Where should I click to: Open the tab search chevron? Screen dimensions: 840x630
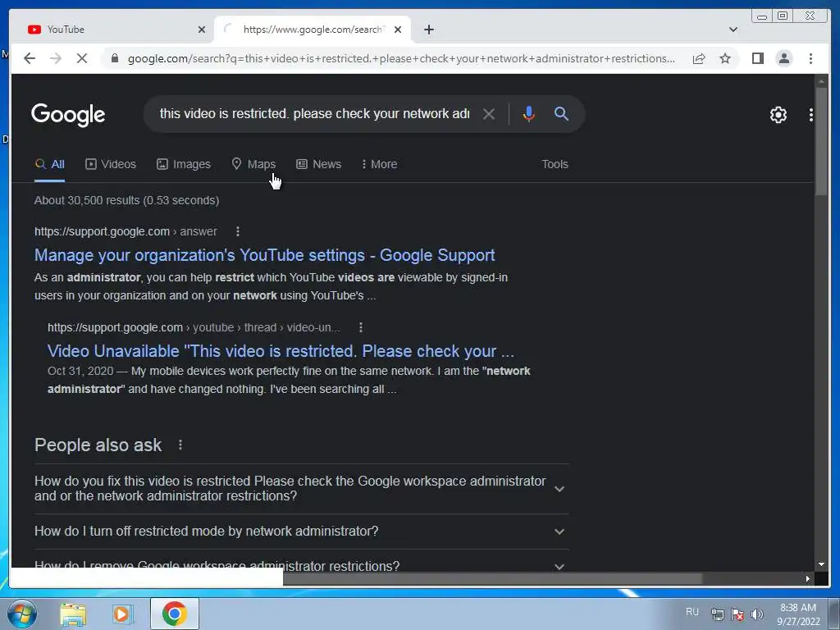733,30
